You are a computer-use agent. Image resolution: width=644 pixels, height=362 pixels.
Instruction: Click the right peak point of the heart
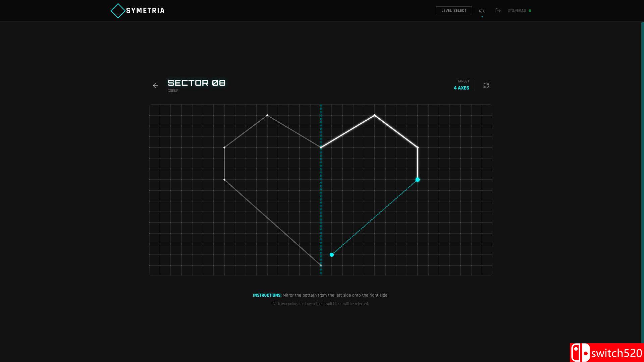(375, 115)
